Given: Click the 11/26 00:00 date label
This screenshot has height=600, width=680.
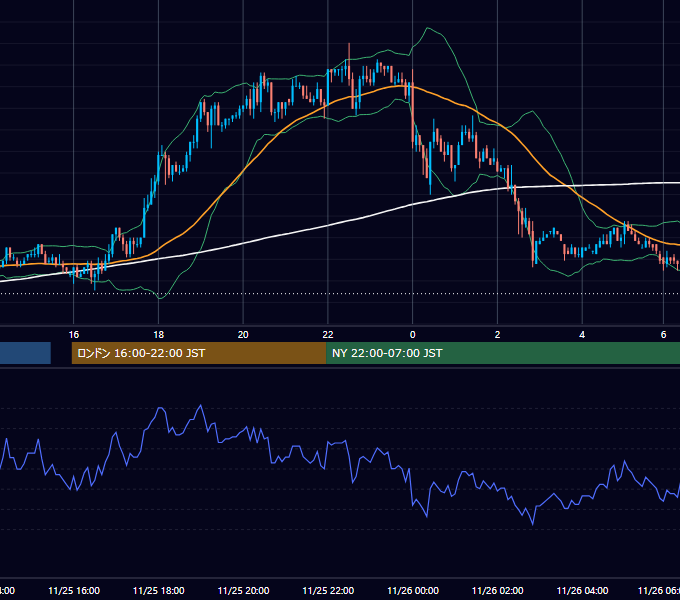Looking at the screenshot, I should click(413, 591).
